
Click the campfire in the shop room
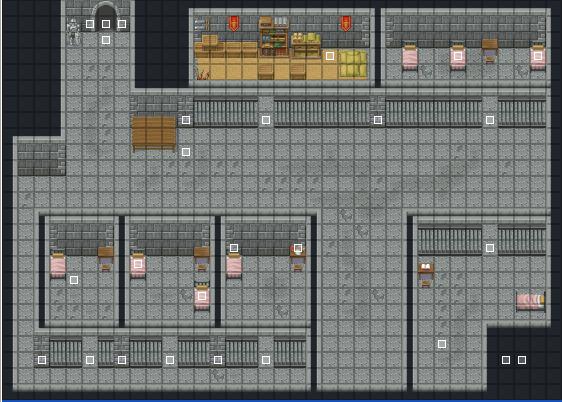(201, 74)
